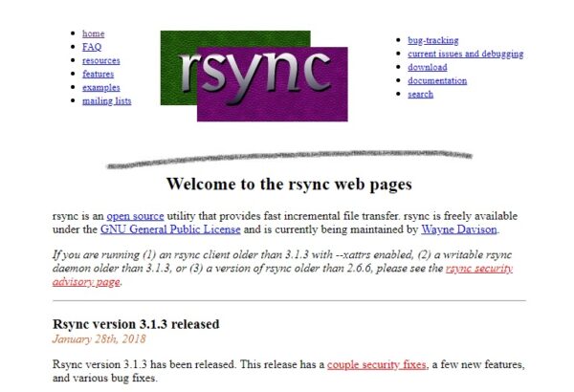Image resolution: width=574 pixels, height=392 pixels.
Task: Visit the mailing lists page
Action: 106,101
